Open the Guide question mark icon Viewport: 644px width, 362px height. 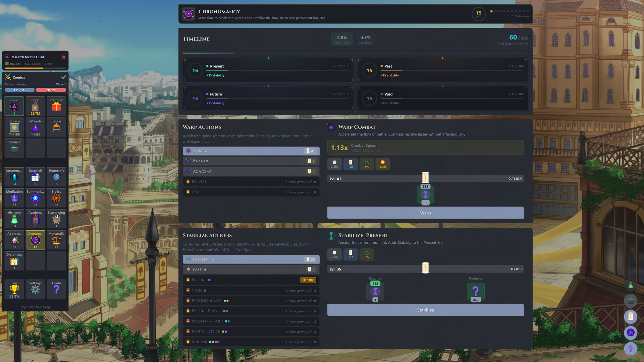click(56, 289)
